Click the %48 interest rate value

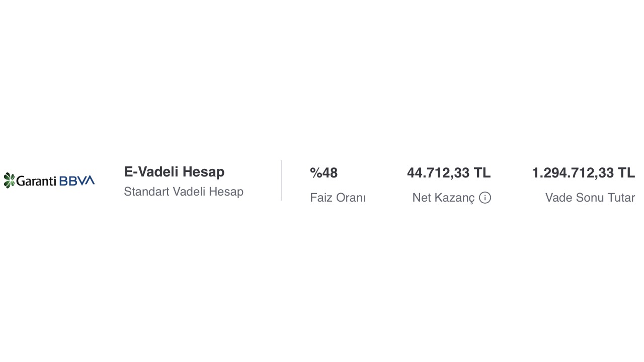(x=324, y=173)
